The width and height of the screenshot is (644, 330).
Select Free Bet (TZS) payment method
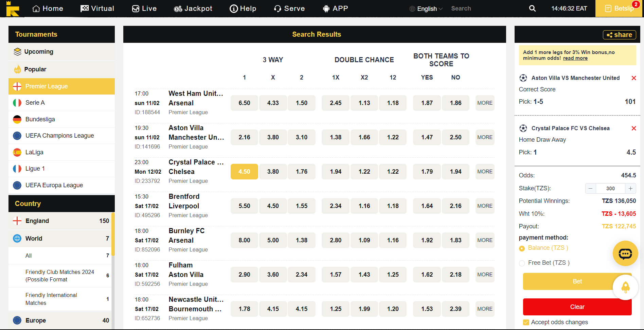point(522,263)
